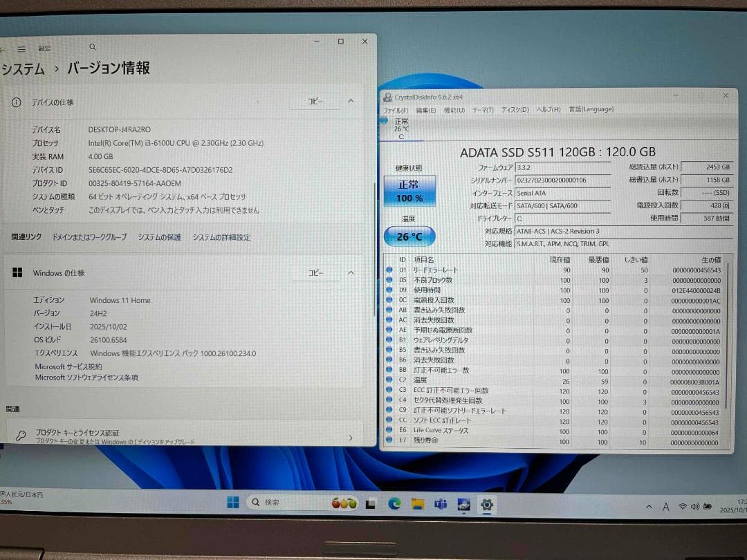Select SMART row 05 不良ブロック数
The width and height of the screenshot is (747, 560).
pyautogui.click(x=555, y=280)
